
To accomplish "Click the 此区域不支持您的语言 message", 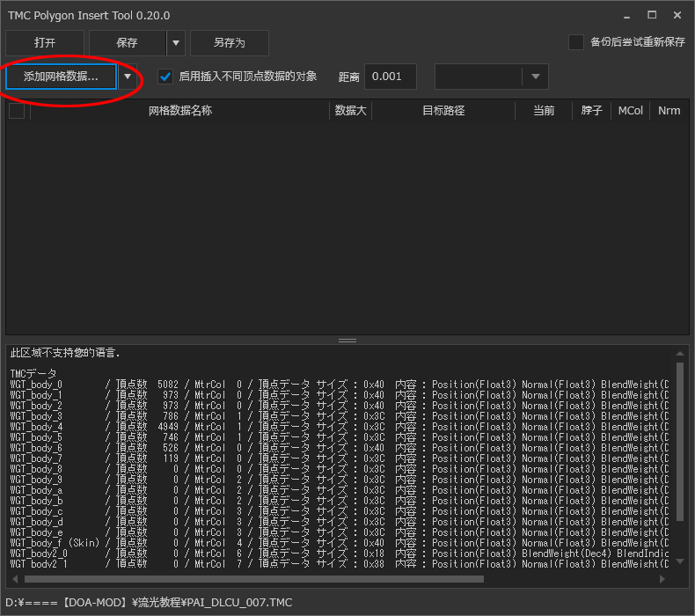I will (x=65, y=353).
